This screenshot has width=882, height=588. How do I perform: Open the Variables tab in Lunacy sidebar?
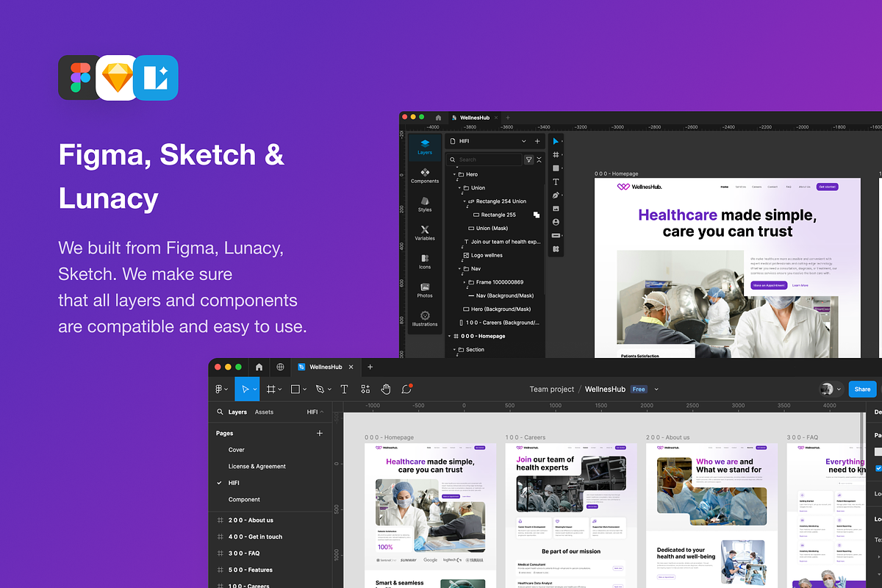click(x=425, y=233)
